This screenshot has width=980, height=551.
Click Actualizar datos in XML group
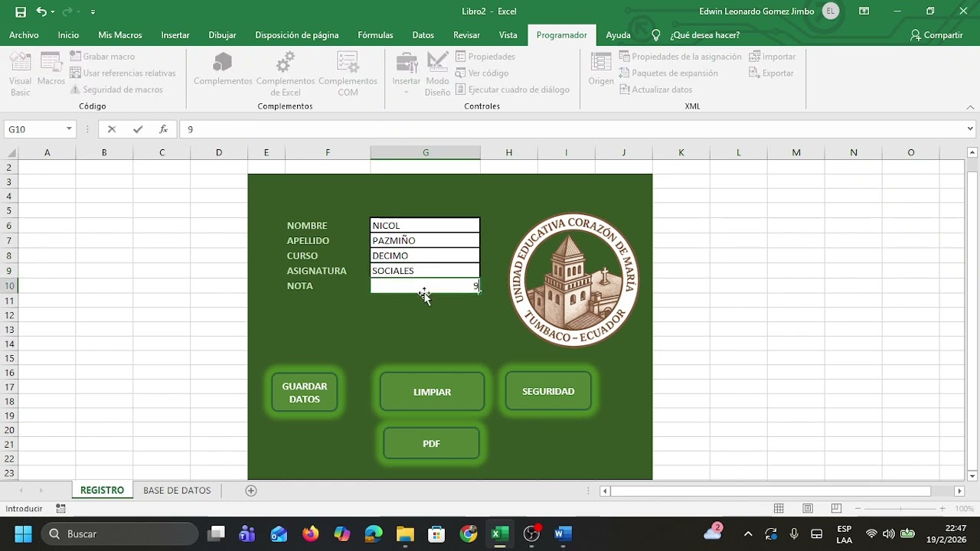click(655, 90)
